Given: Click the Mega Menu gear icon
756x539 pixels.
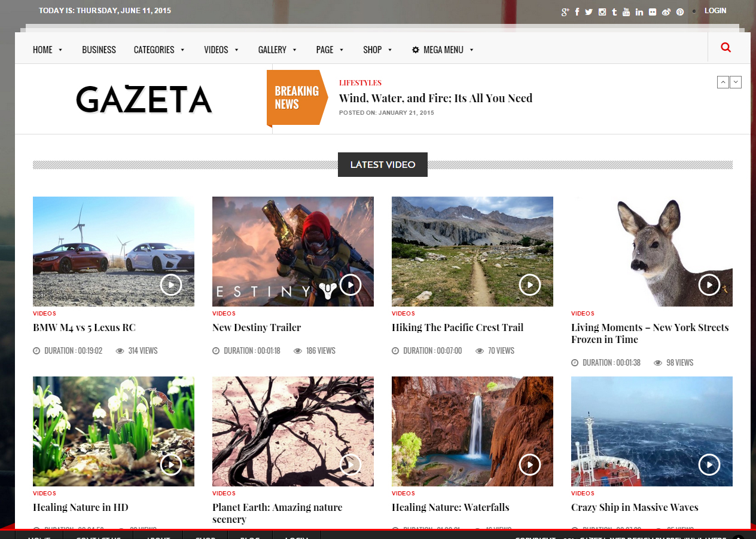Looking at the screenshot, I should 415,50.
